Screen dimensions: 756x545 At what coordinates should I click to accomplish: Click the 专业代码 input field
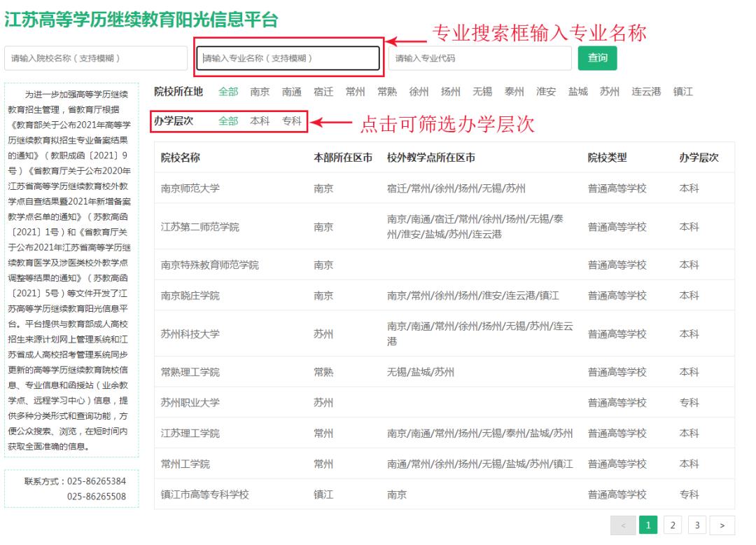tap(479, 58)
